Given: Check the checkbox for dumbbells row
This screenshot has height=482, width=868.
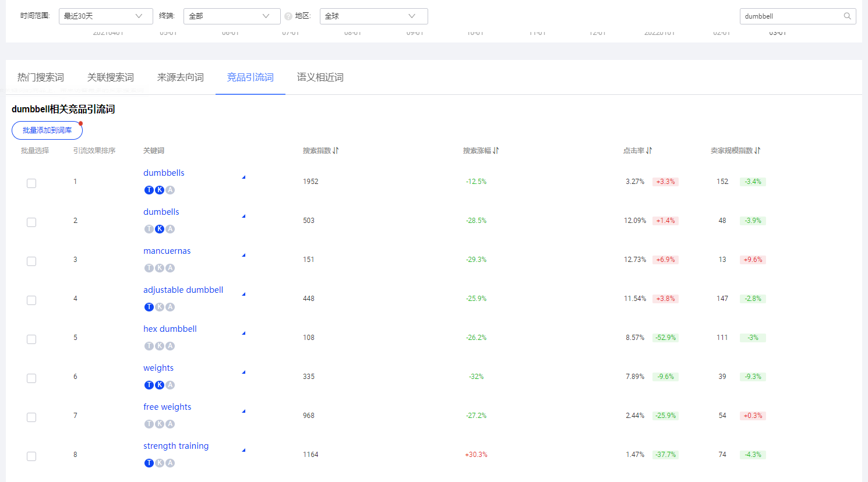Looking at the screenshot, I should [x=31, y=183].
